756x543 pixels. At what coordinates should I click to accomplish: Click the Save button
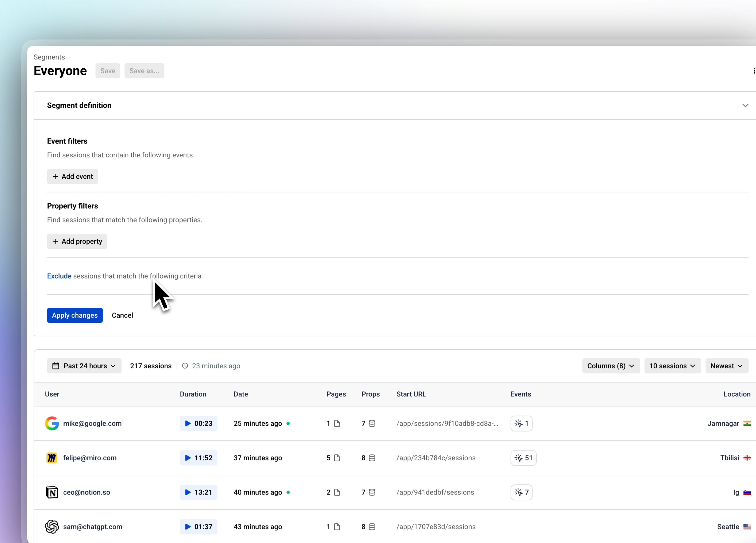[x=108, y=71]
